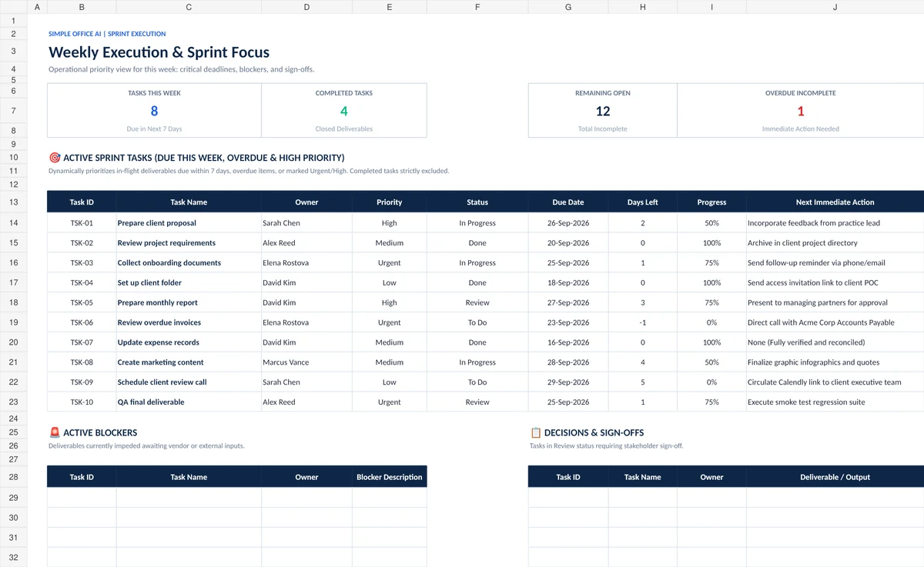
Task: Click the 'Next Immediate Action' column header
Action: 835,202
